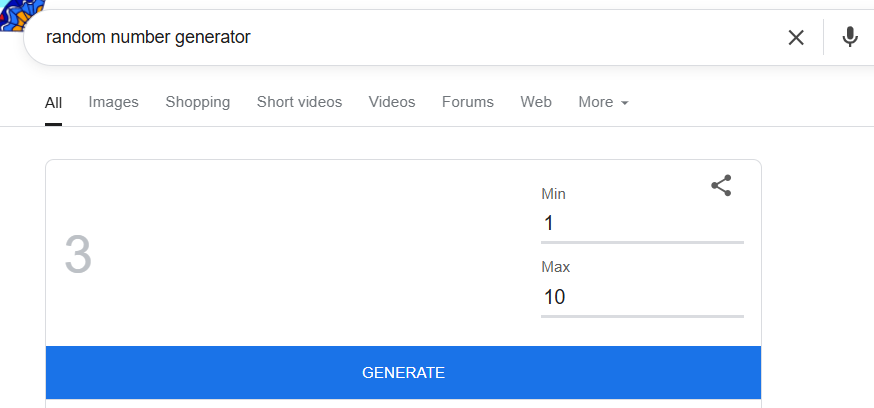Share the random number generator widget
Image resolution: width=874 pixels, height=408 pixels.
[721, 186]
